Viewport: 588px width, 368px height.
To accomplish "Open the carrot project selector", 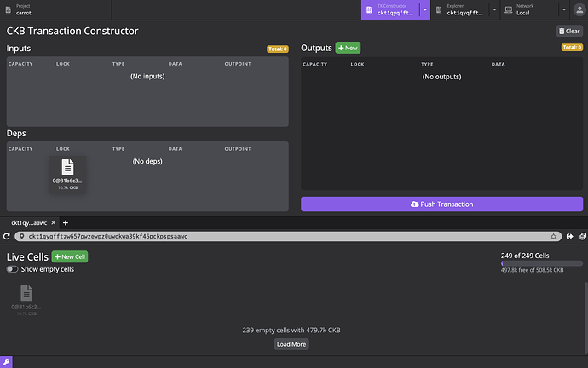I will coord(55,9).
